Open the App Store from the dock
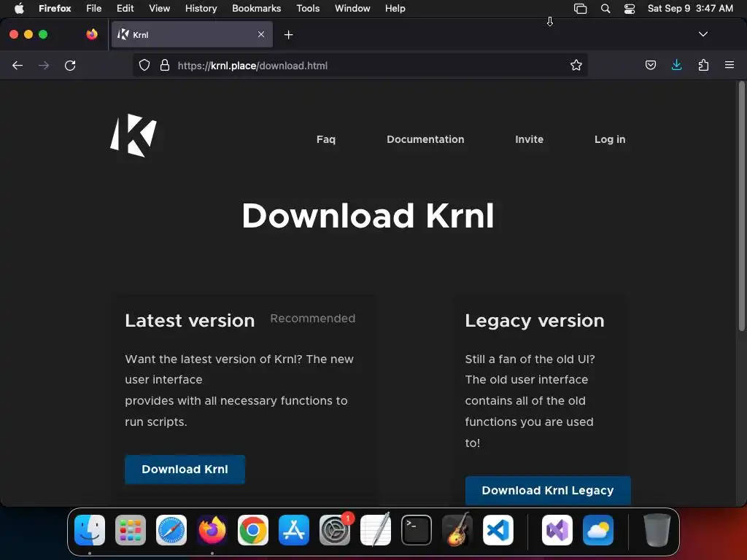 tap(294, 530)
